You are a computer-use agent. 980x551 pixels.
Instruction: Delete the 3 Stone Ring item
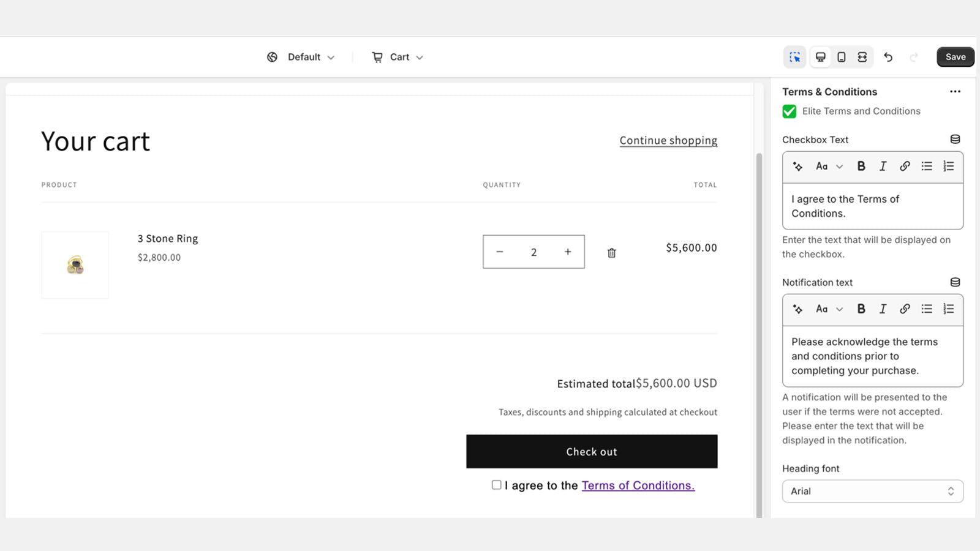click(x=611, y=252)
